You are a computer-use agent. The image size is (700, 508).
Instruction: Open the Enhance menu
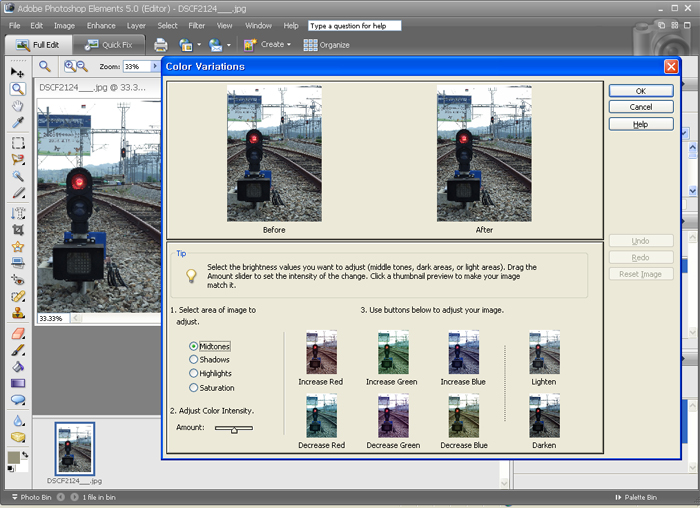[x=101, y=25]
